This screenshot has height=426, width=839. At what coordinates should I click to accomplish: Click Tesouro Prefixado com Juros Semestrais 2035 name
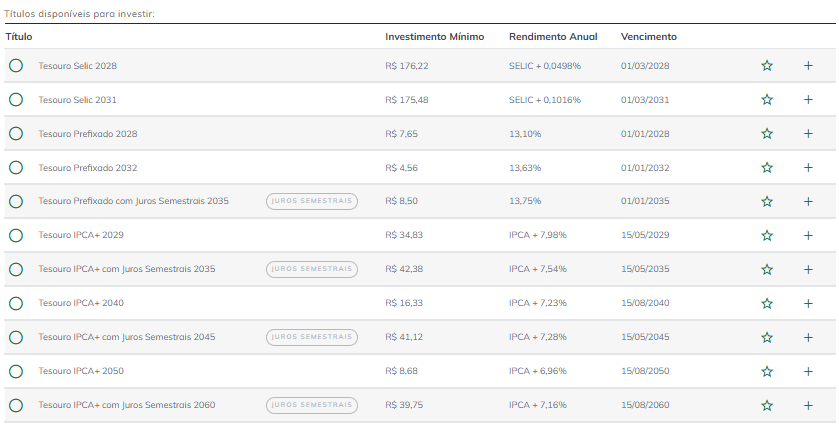133,201
